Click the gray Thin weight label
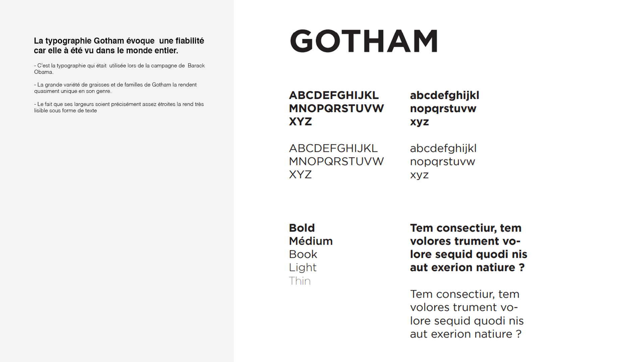 tap(300, 281)
